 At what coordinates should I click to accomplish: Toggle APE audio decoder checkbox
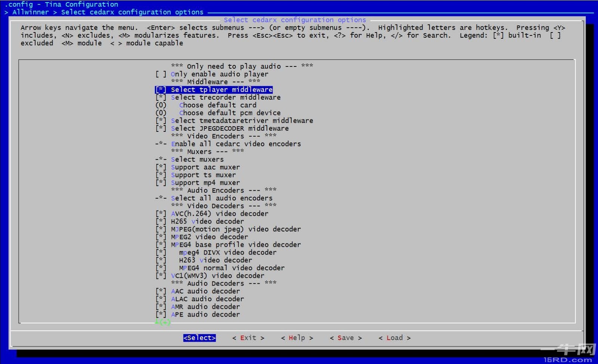(x=161, y=315)
